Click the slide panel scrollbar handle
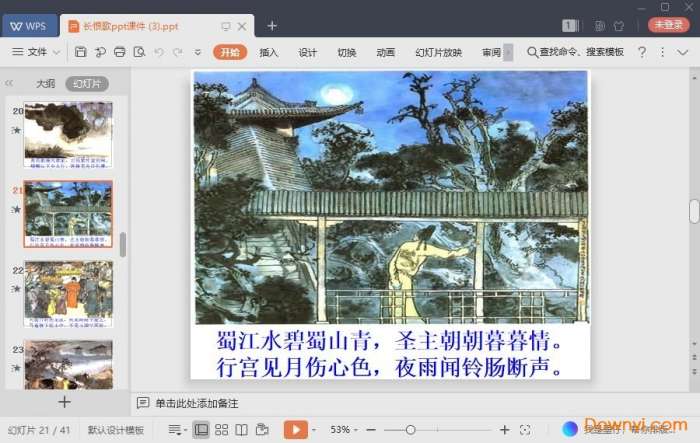 pos(123,244)
